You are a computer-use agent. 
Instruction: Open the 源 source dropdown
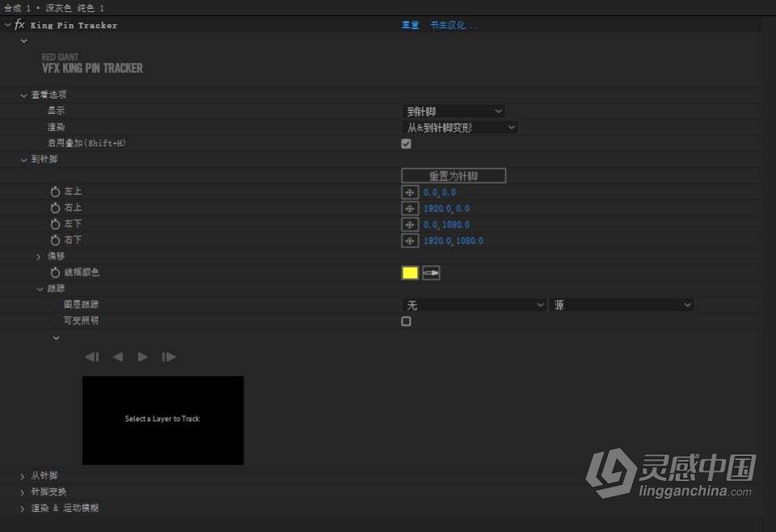pyautogui.click(x=621, y=306)
